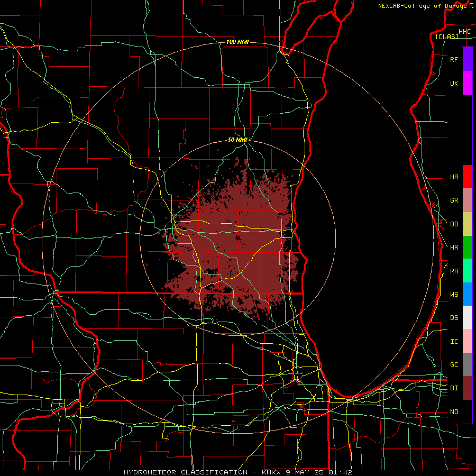Click the RA mint-green legend swatch
Image resolution: width=476 pixels, height=476 pixels.
[467, 271]
